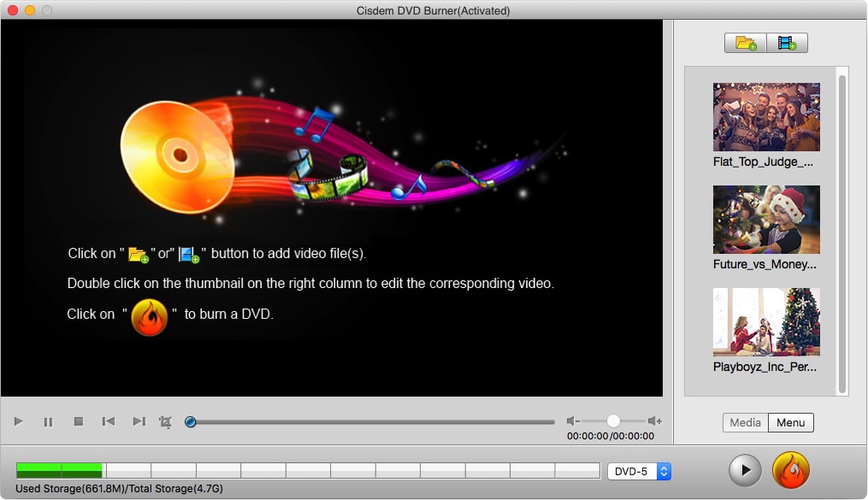Screen dimensions: 868x500
Task: Skip to the previous video
Action: point(109,421)
